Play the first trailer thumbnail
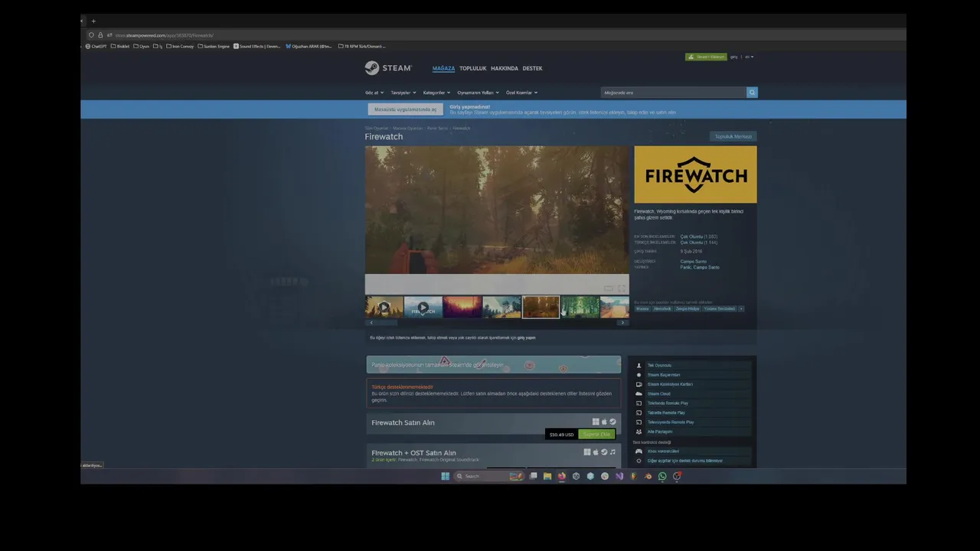Image resolution: width=980 pixels, height=551 pixels. 384,308
